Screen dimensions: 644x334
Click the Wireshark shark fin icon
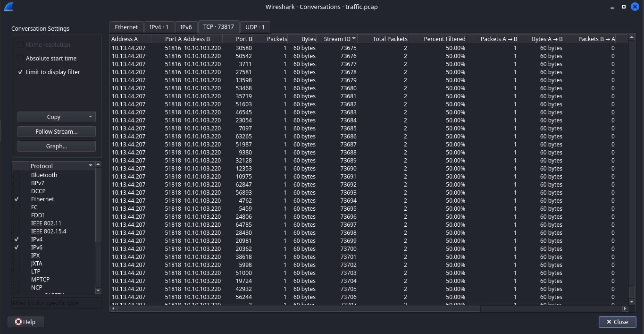pos(8,7)
